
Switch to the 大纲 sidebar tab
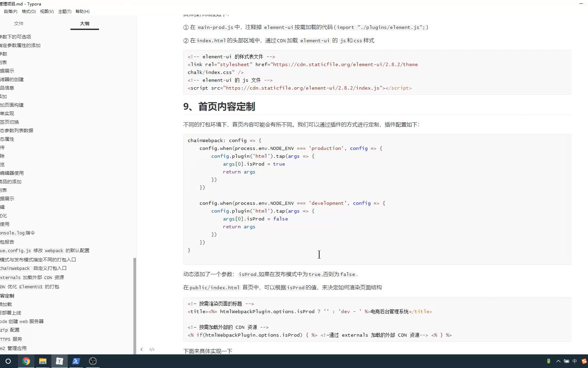click(85, 24)
